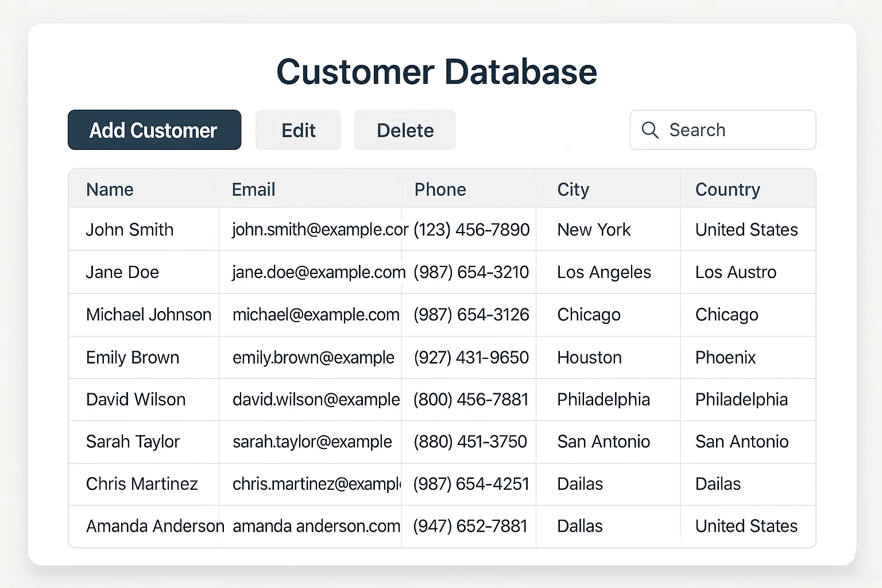The width and height of the screenshot is (882, 588).
Task: Select the Phoenix country cell
Action: (748, 357)
